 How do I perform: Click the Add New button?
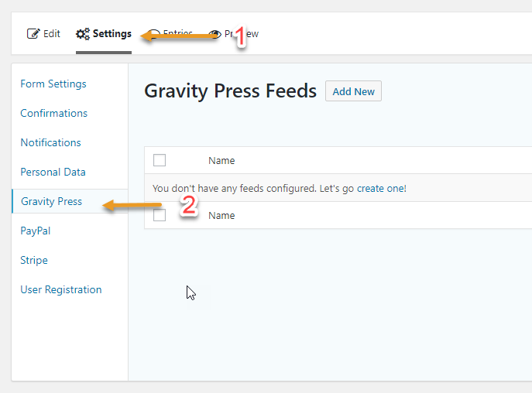pyautogui.click(x=353, y=91)
